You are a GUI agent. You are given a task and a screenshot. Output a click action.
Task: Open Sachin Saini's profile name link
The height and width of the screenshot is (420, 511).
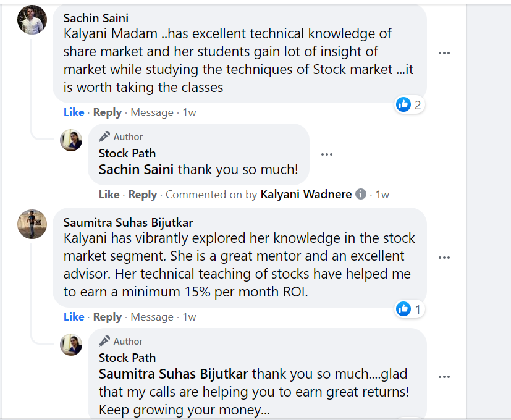[96, 18]
